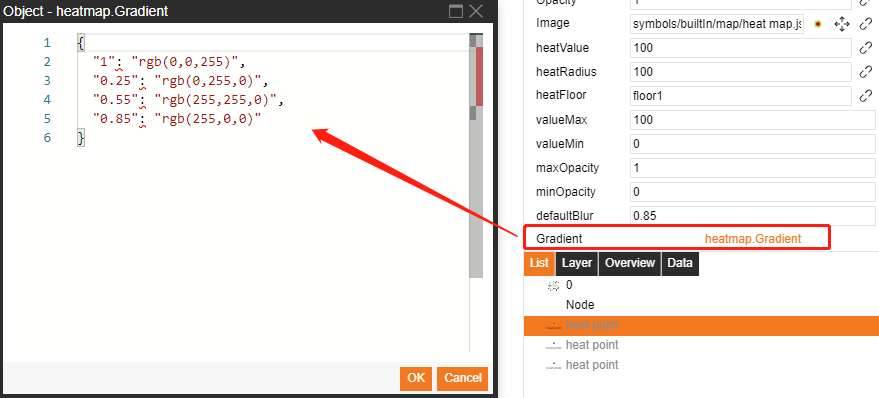Click the link icon next to heatFloor
Screen dimensions: 879x398
pyautogui.click(x=866, y=96)
